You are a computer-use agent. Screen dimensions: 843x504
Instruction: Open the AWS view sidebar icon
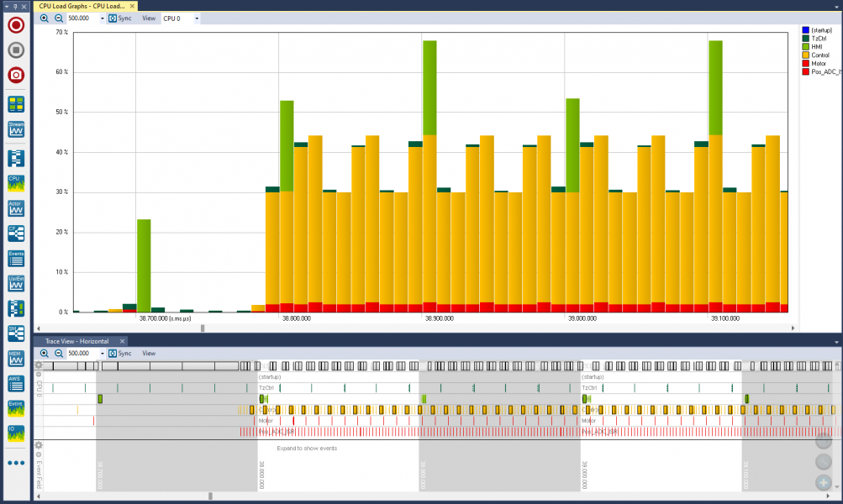pos(16,383)
